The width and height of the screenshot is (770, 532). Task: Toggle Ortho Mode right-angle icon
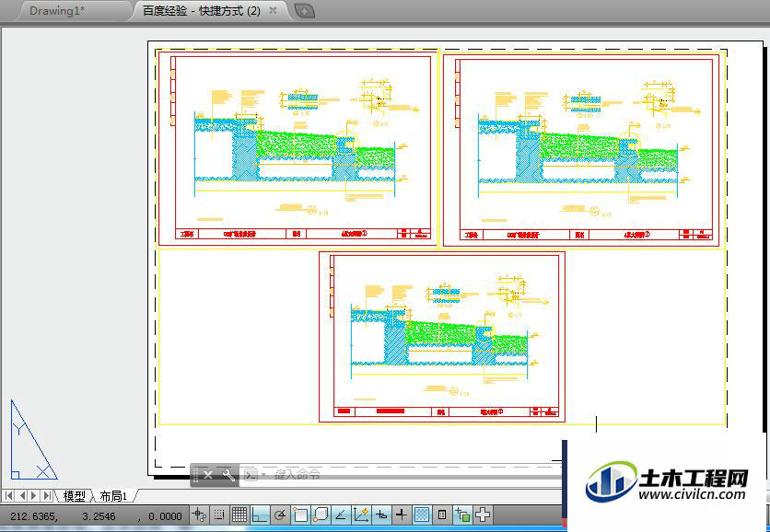(x=260, y=515)
